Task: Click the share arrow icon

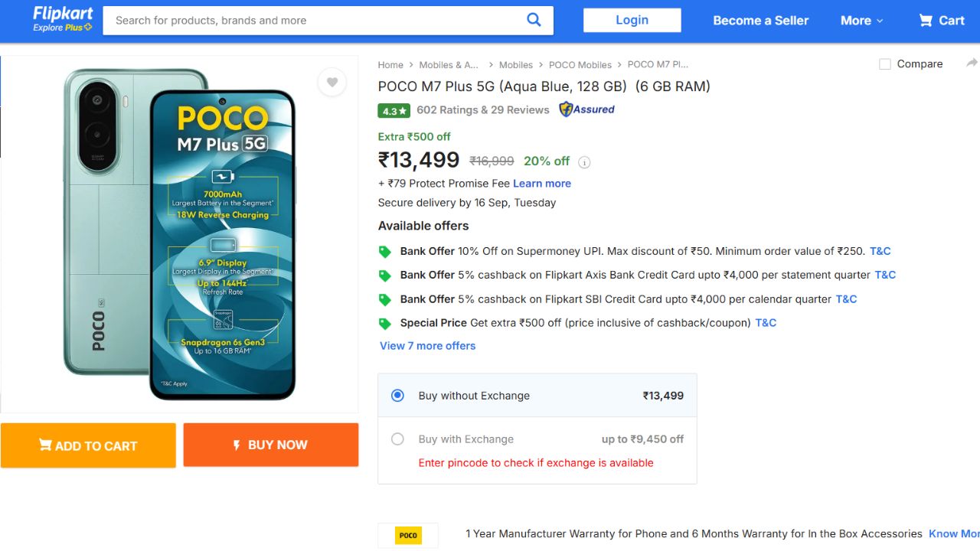Action: click(972, 64)
